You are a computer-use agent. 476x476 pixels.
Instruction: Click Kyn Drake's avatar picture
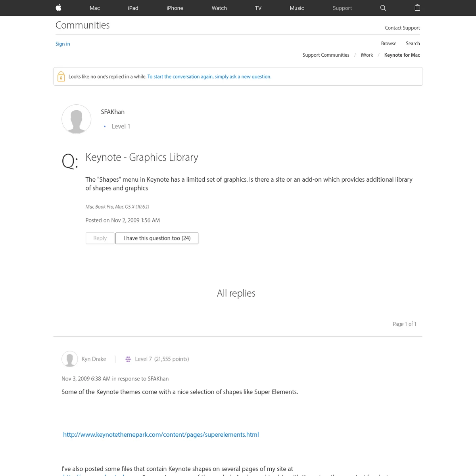click(69, 359)
